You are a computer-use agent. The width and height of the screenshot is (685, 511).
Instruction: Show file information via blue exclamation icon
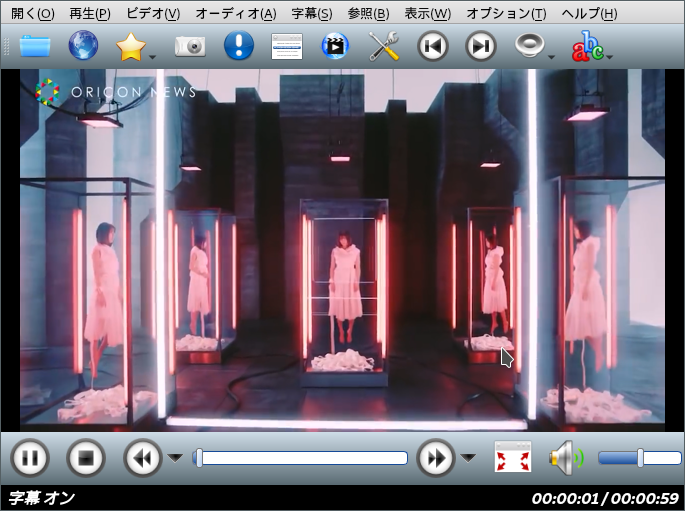click(x=239, y=45)
